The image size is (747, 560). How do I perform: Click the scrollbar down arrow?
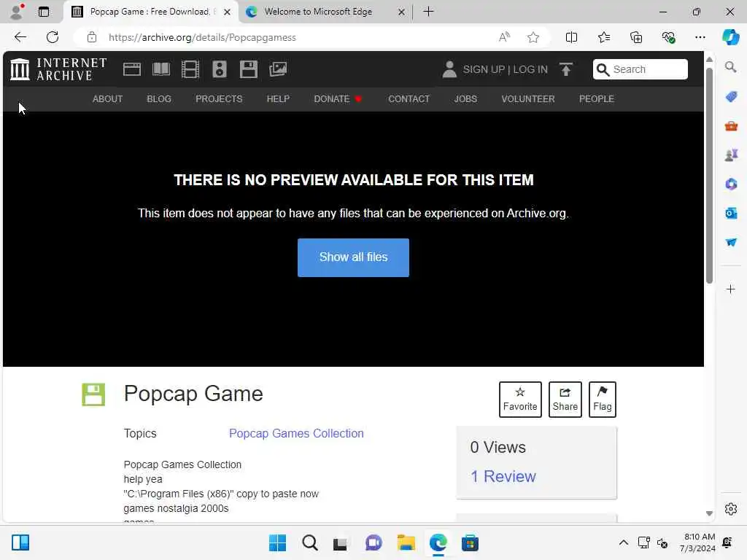click(709, 513)
